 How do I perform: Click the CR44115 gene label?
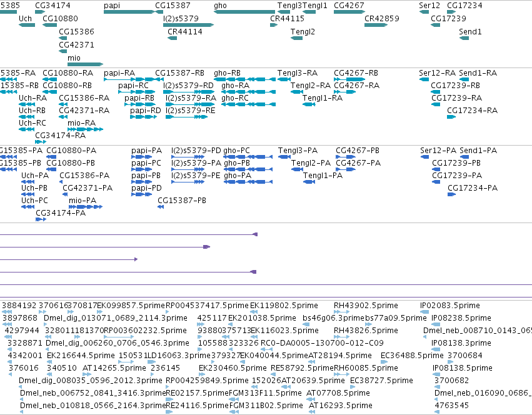pyautogui.click(x=287, y=18)
